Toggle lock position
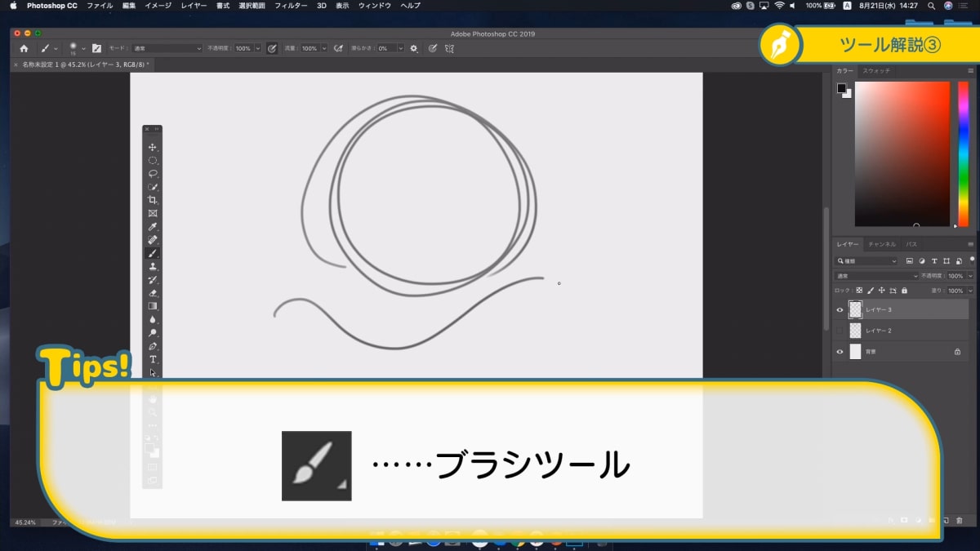Screen dimensions: 980x551 882,290
